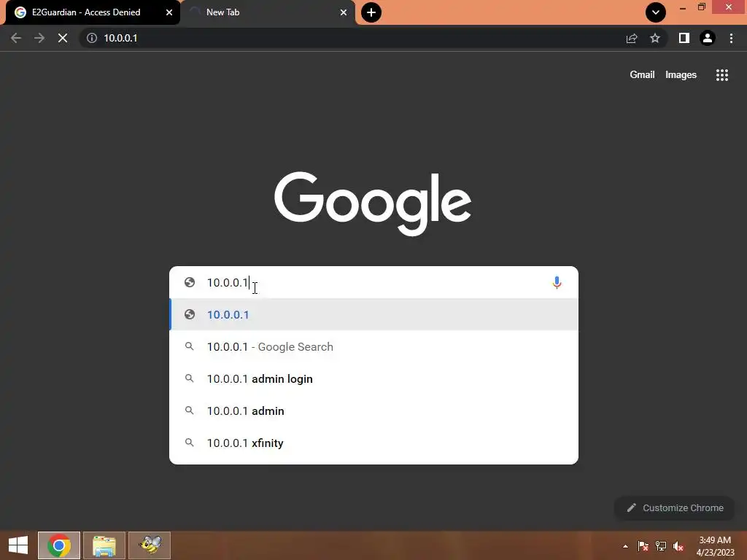
Task: Click the Chrome taskbar icon
Action: pos(59,545)
